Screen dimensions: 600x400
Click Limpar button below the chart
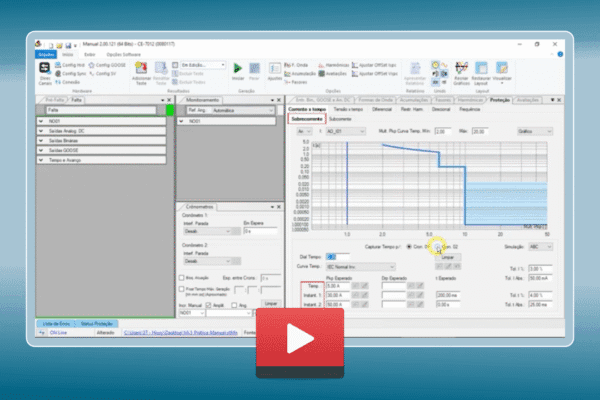pyautogui.click(x=447, y=257)
